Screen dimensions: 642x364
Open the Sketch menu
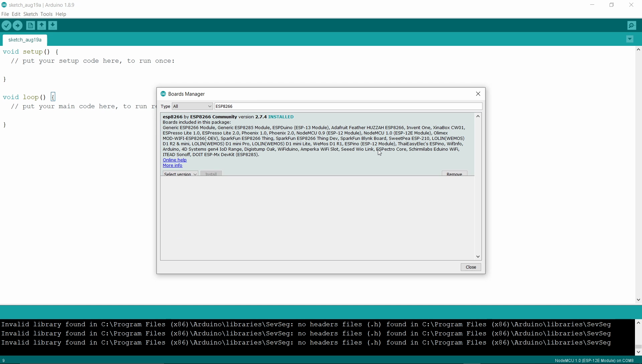tap(30, 14)
